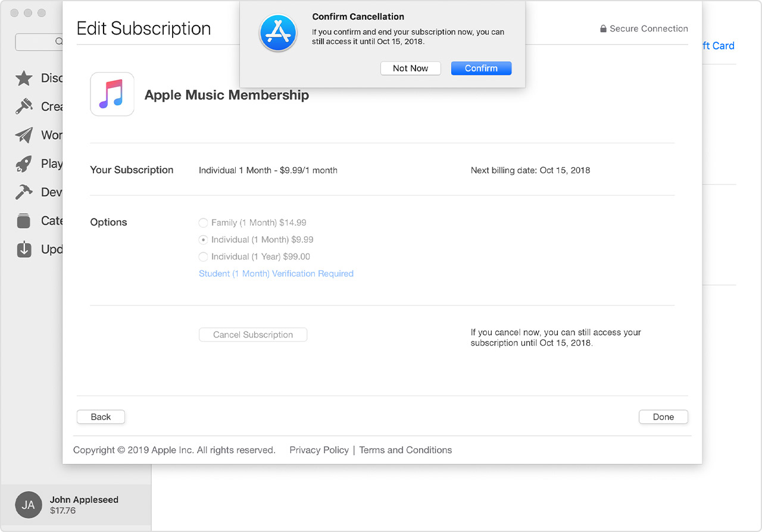Image resolution: width=762 pixels, height=532 pixels.
Task: Open Updates download icon in sidebar
Action: [24, 249]
